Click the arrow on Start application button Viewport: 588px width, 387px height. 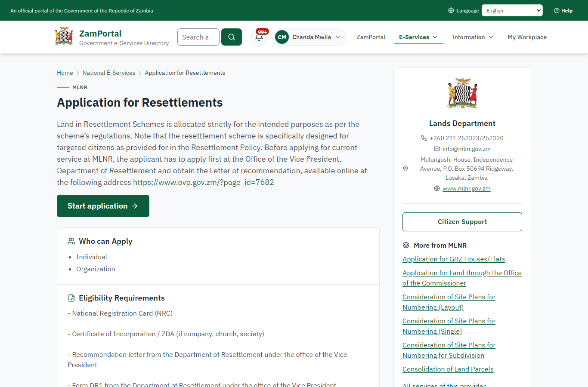(135, 206)
